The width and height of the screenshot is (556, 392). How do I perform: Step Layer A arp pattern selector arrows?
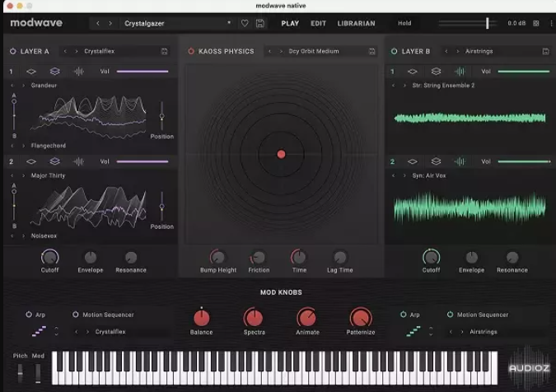56,331
